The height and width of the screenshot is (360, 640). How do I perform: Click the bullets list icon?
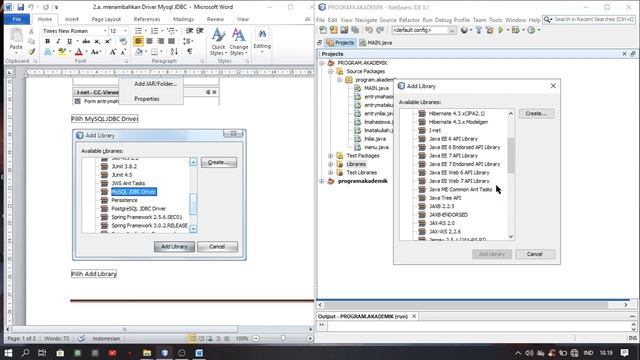(138, 31)
